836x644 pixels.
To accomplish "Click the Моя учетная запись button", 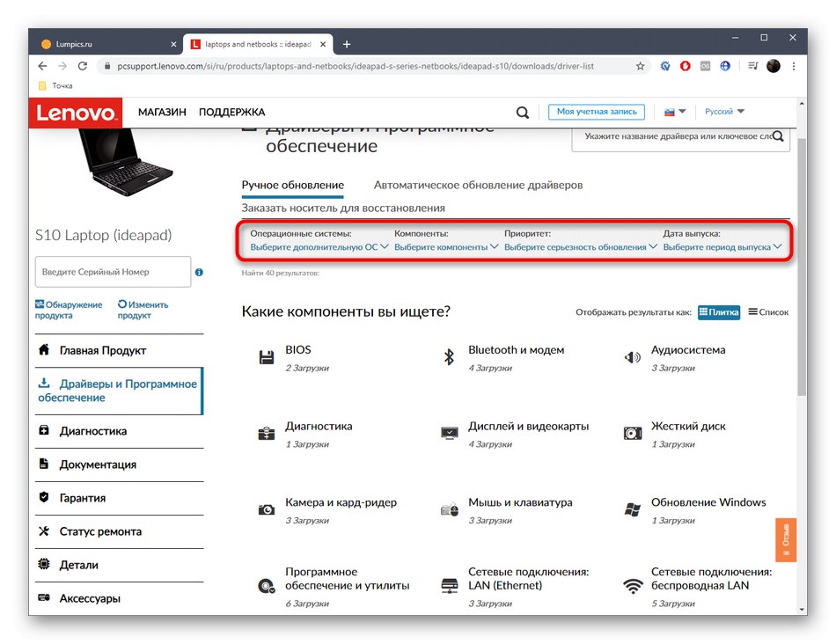I will tap(596, 112).
